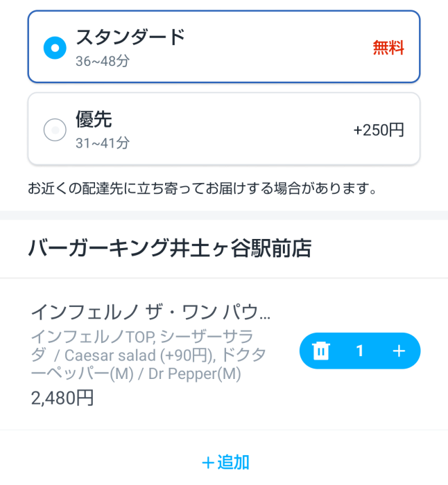Click the plus symbol beside 追加
Viewport: 448px width, 485px height.
[207, 462]
